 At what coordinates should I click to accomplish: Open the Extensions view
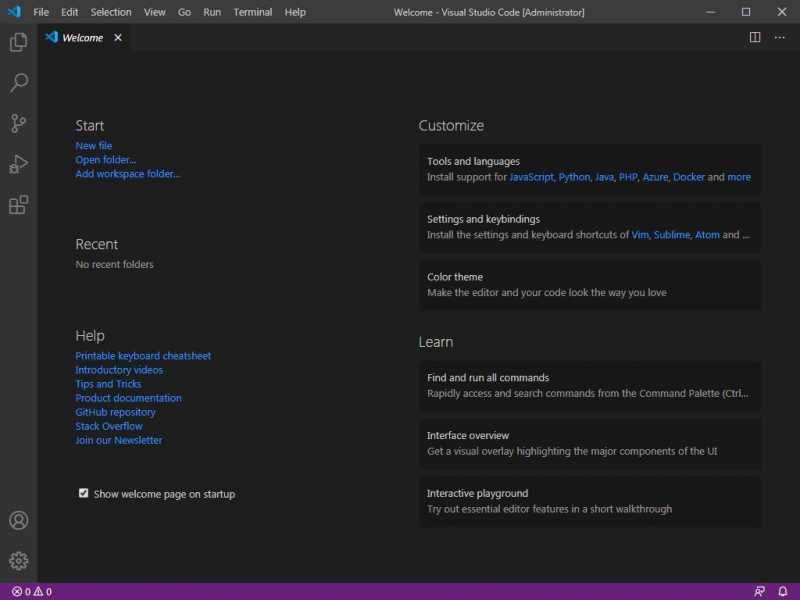click(x=18, y=202)
